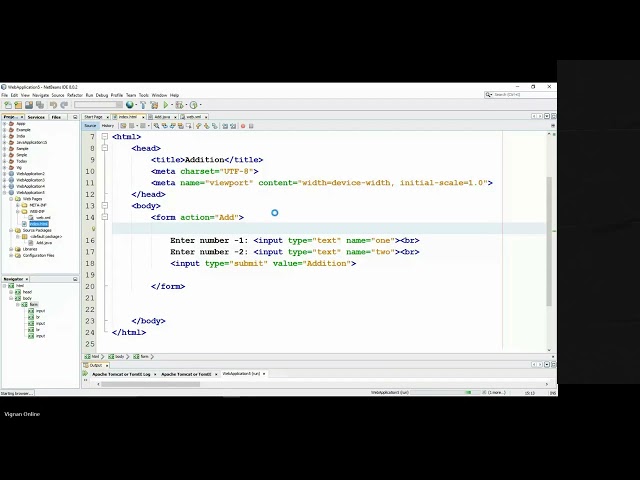This screenshot has height=480, width=640.
Task: Click the Undo toolbar icon
Action: point(53,105)
